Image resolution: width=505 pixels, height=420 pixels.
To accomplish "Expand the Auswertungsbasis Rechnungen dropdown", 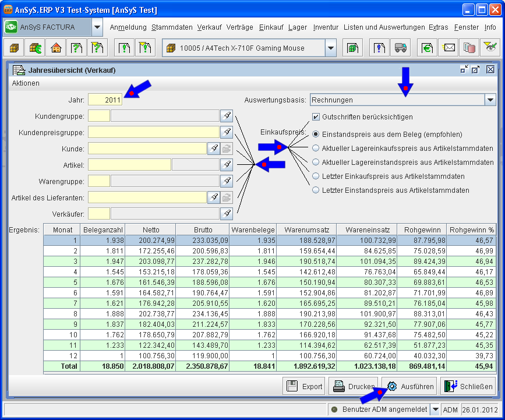I will pyautogui.click(x=489, y=100).
